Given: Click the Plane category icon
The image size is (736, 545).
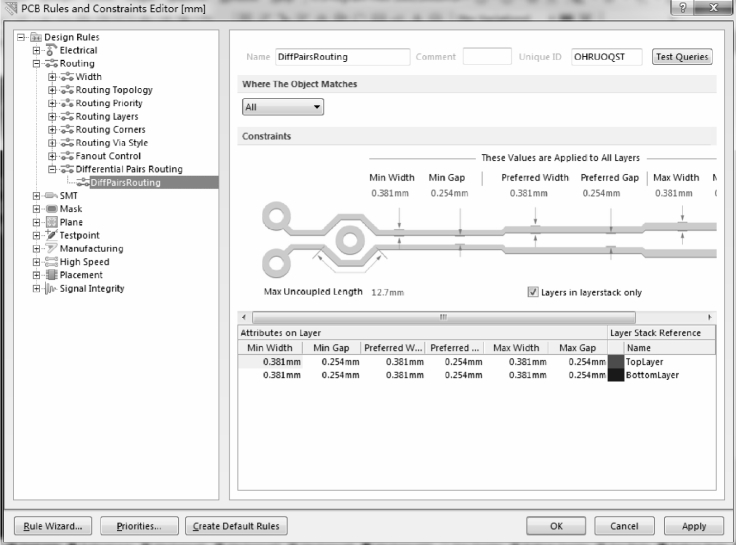Looking at the screenshot, I should [x=51, y=222].
